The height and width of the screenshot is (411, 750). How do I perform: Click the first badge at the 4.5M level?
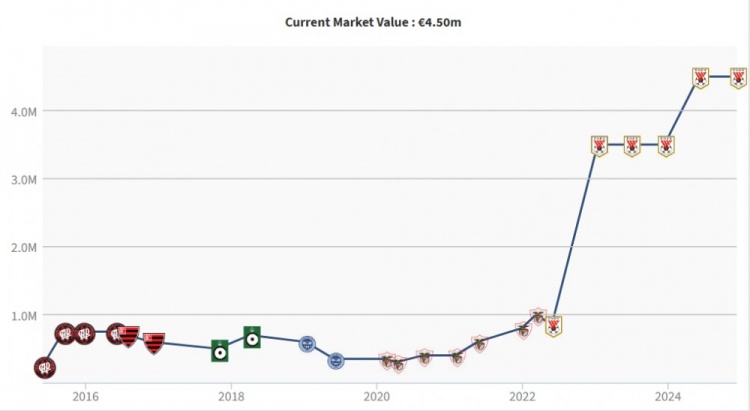[x=701, y=78]
